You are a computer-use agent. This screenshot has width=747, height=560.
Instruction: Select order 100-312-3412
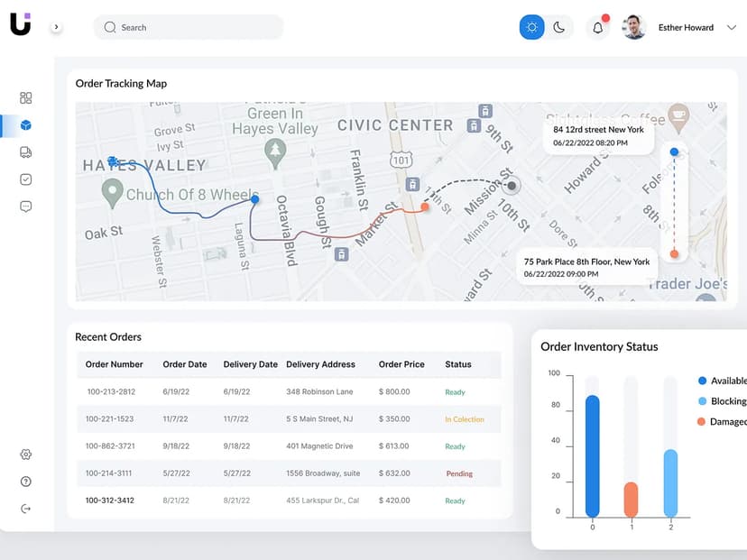pos(109,500)
